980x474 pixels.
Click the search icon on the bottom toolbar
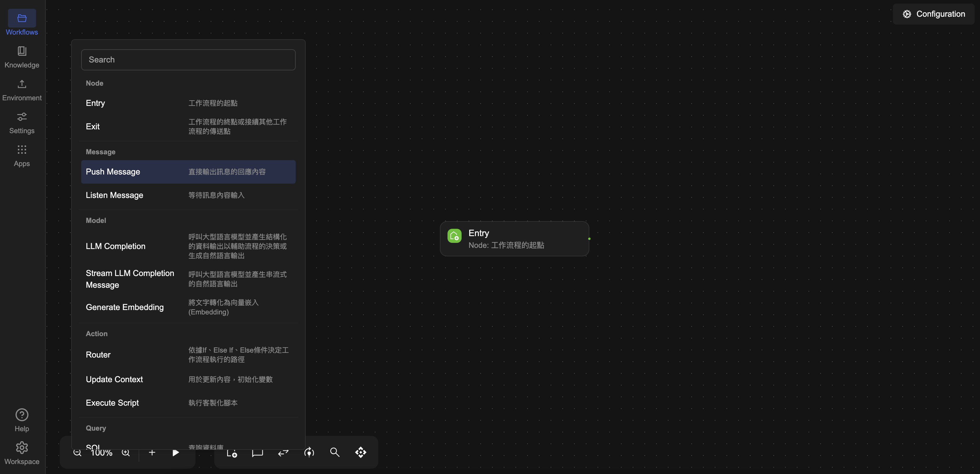(334, 452)
